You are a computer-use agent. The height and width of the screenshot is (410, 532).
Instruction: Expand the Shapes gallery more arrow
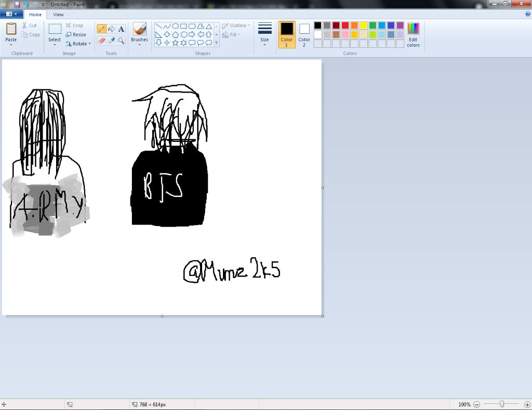click(x=217, y=43)
